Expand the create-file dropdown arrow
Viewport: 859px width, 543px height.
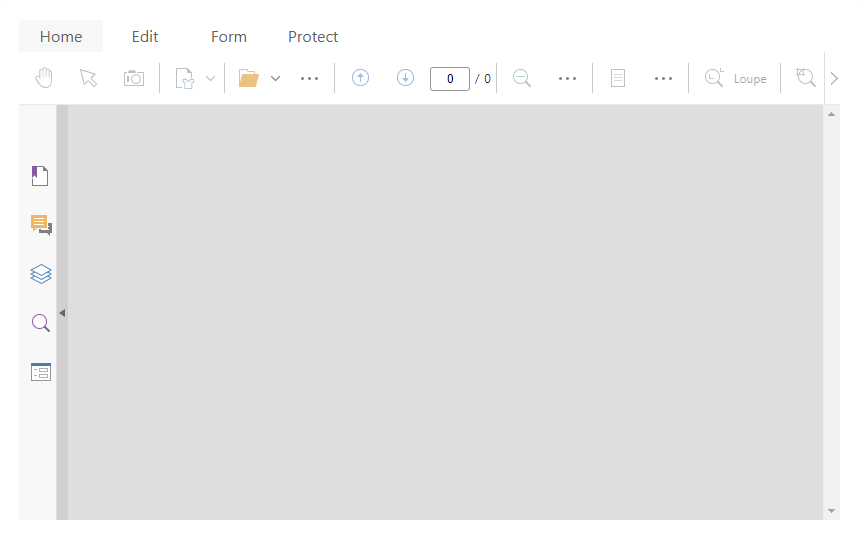[210, 78]
